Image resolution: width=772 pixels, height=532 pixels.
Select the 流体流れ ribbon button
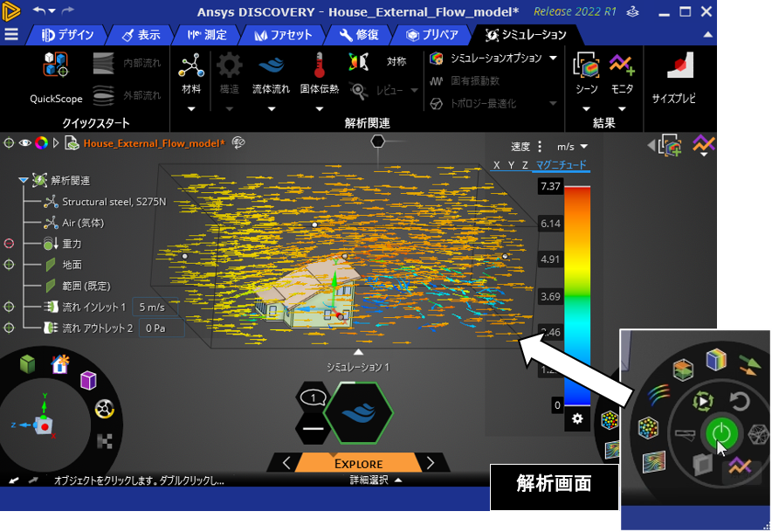[271, 73]
